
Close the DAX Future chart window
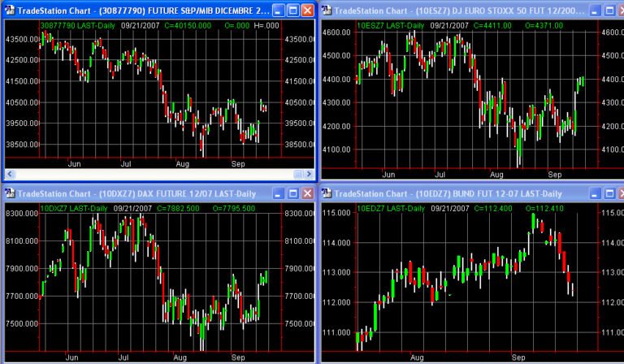pos(306,193)
